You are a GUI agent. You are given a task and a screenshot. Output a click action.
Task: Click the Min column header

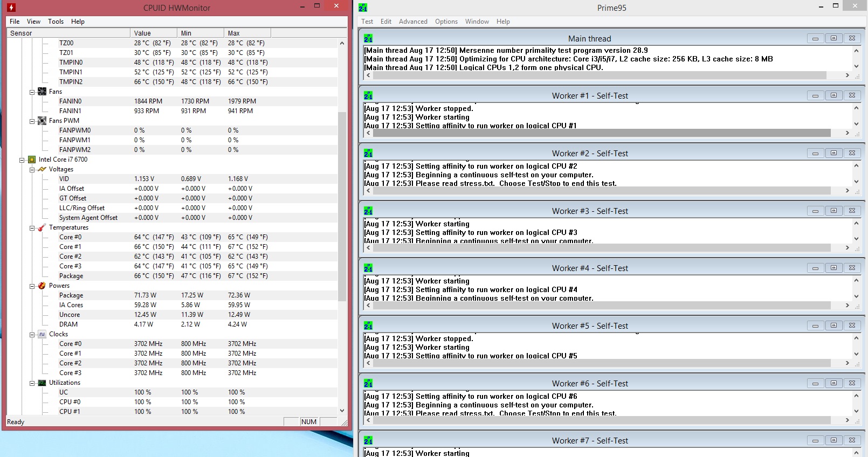coord(201,33)
